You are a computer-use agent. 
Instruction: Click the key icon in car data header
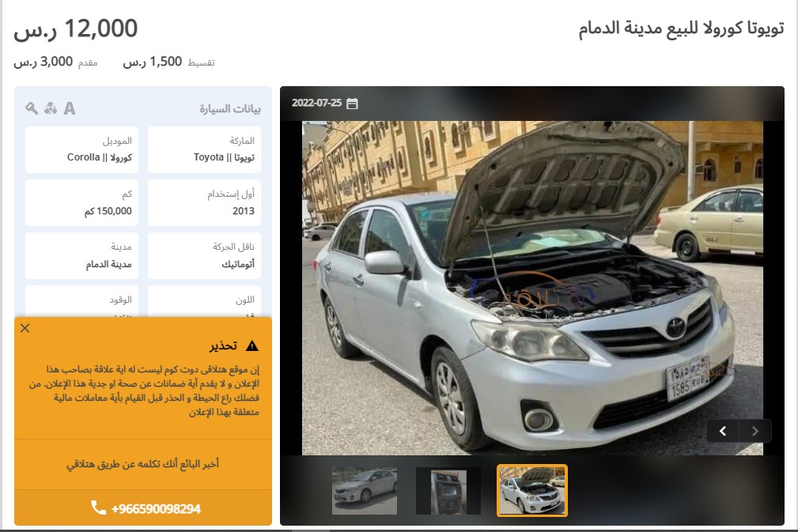pos(32,108)
